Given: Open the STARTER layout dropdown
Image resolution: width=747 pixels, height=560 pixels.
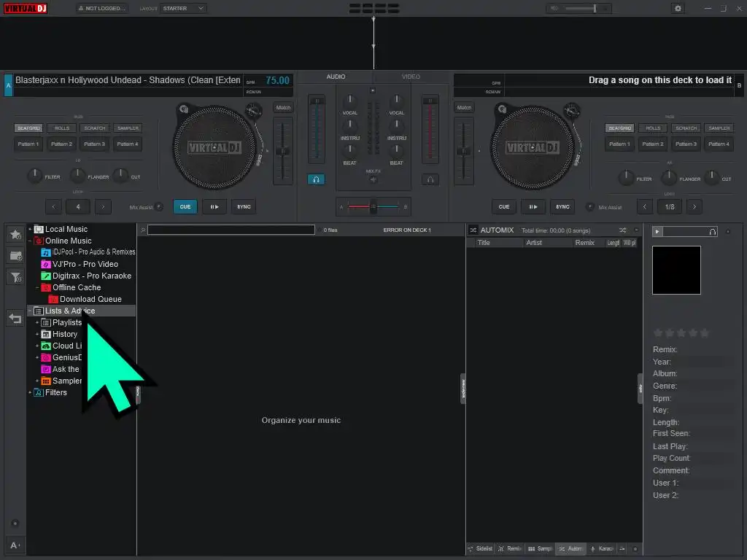Looking at the screenshot, I should (183, 8).
